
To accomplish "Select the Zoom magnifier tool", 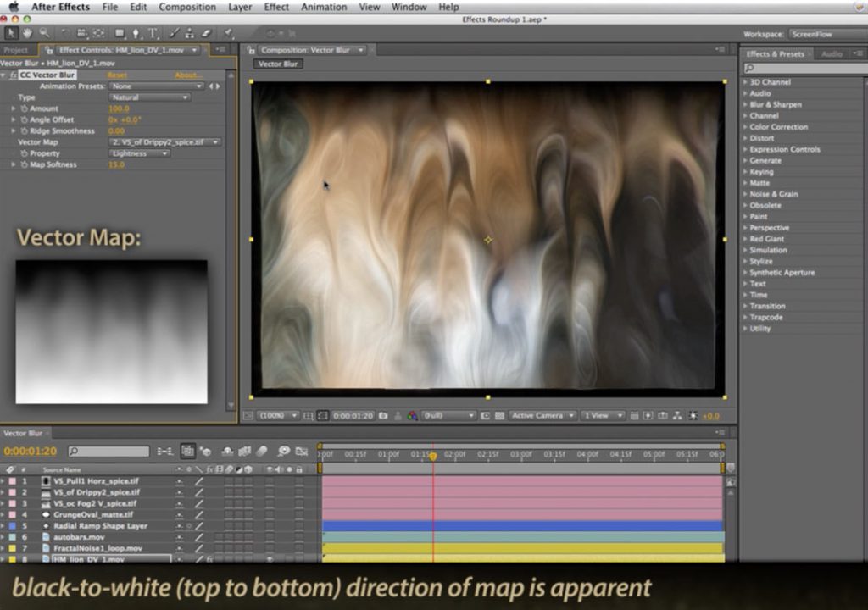I will [44, 33].
